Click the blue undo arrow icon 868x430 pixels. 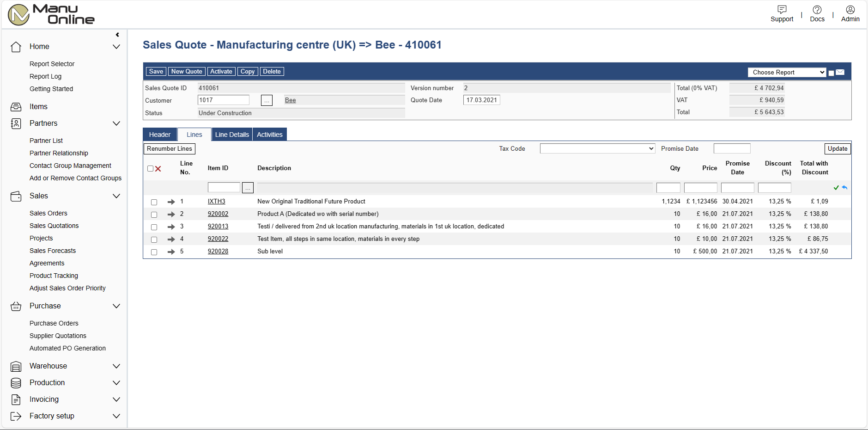pyautogui.click(x=844, y=188)
